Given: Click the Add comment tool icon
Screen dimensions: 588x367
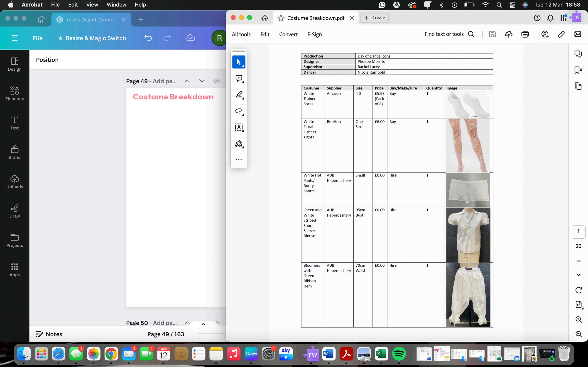Looking at the screenshot, I should (239, 78).
